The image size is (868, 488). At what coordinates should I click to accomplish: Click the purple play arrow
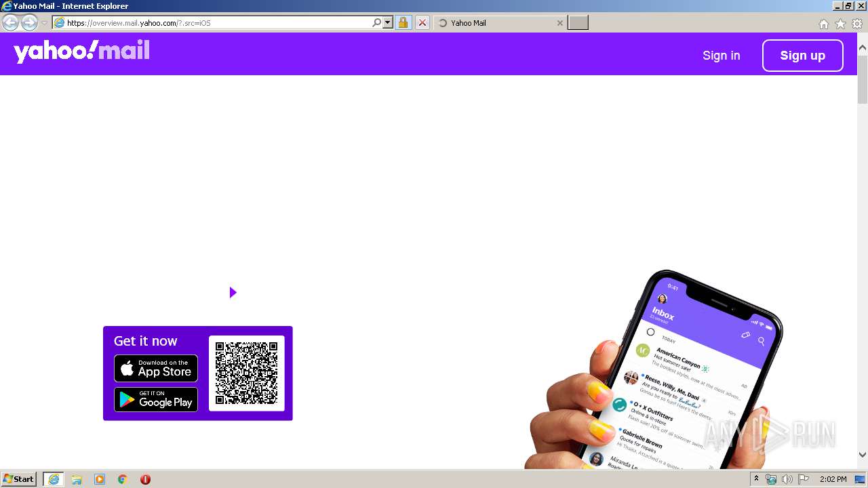pyautogui.click(x=233, y=292)
